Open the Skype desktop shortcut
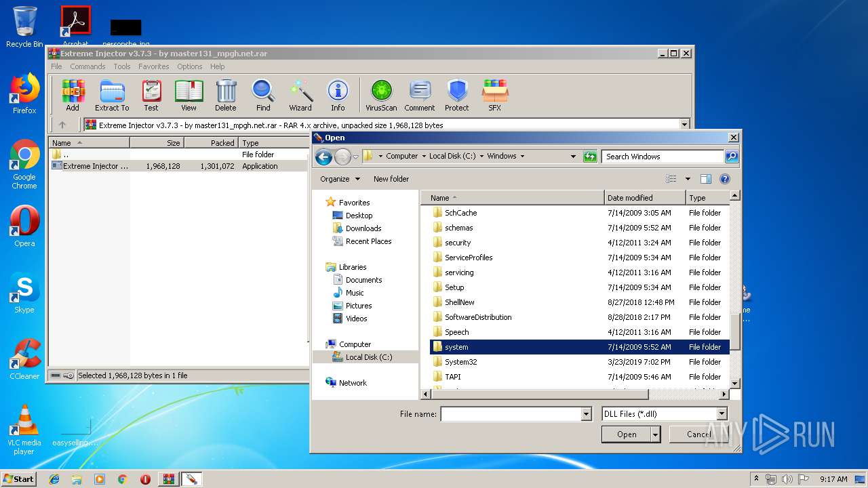This screenshot has width=868, height=488. (x=24, y=293)
